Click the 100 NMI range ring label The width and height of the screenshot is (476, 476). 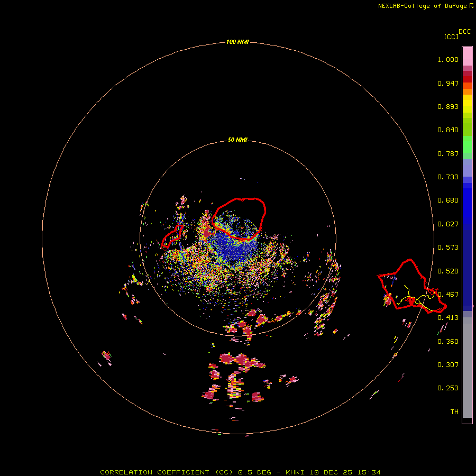(237, 42)
